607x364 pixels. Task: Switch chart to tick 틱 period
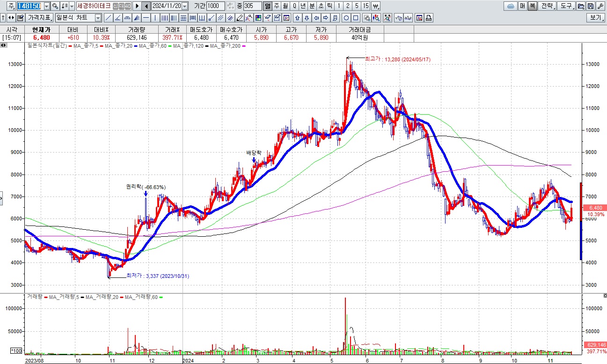[x=330, y=6]
